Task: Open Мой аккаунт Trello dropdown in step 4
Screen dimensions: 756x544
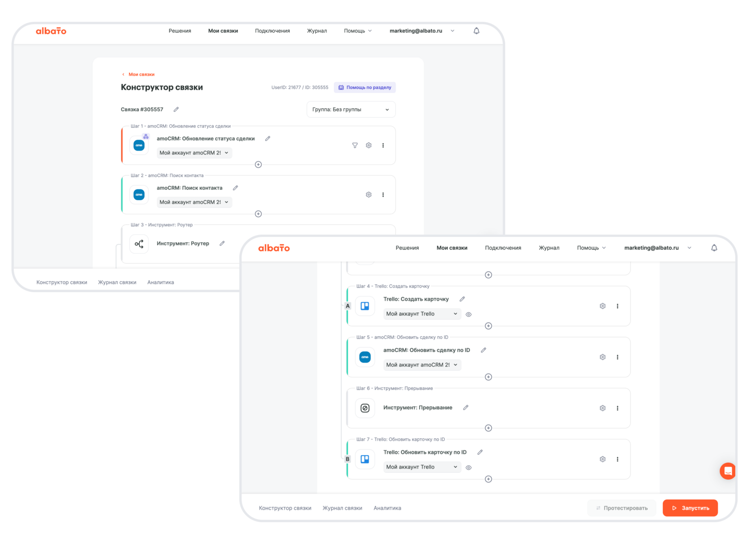Action: pyautogui.click(x=421, y=314)
